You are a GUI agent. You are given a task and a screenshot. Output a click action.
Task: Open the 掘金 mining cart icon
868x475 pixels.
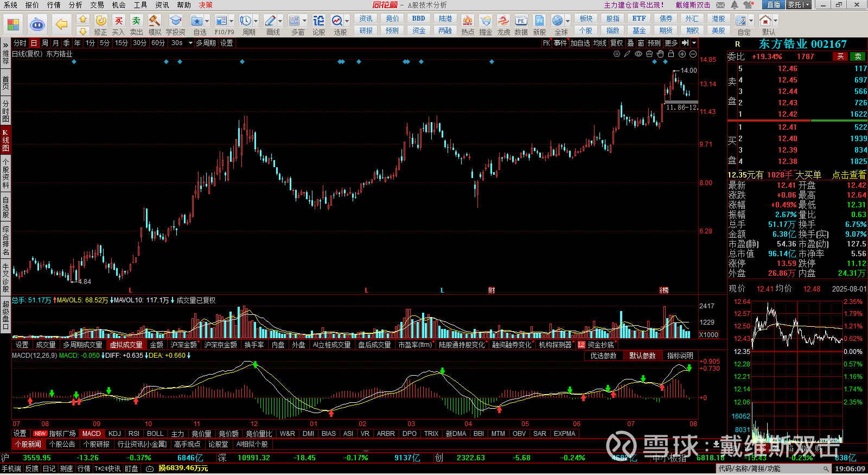tap(486, 21)
